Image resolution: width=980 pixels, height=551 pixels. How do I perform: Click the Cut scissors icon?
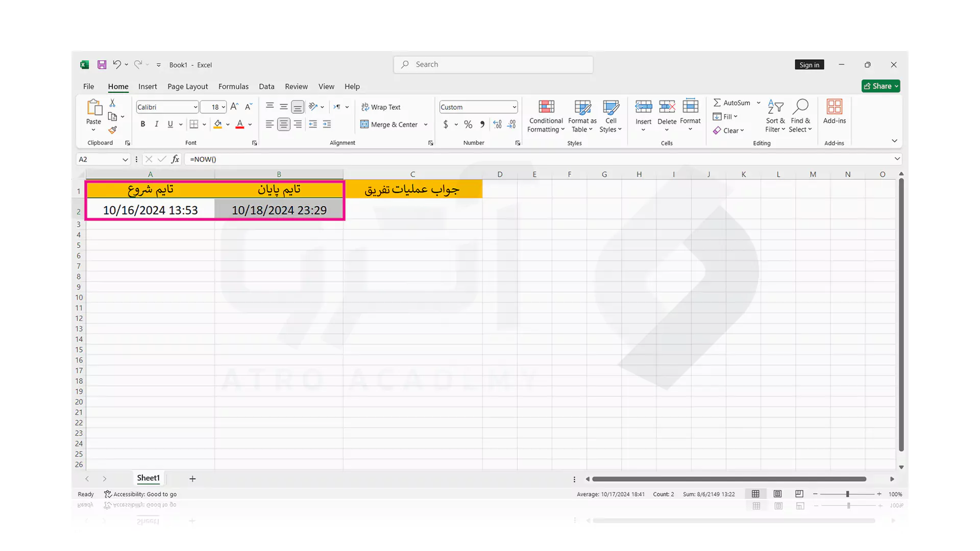point(112,103)
